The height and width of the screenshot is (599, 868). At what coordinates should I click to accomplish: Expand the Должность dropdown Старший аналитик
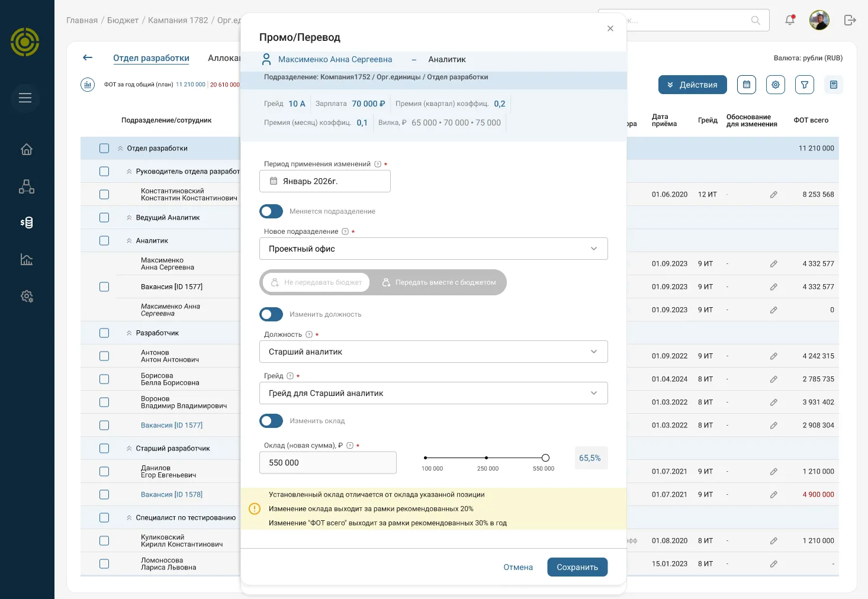tap(433, 352)
